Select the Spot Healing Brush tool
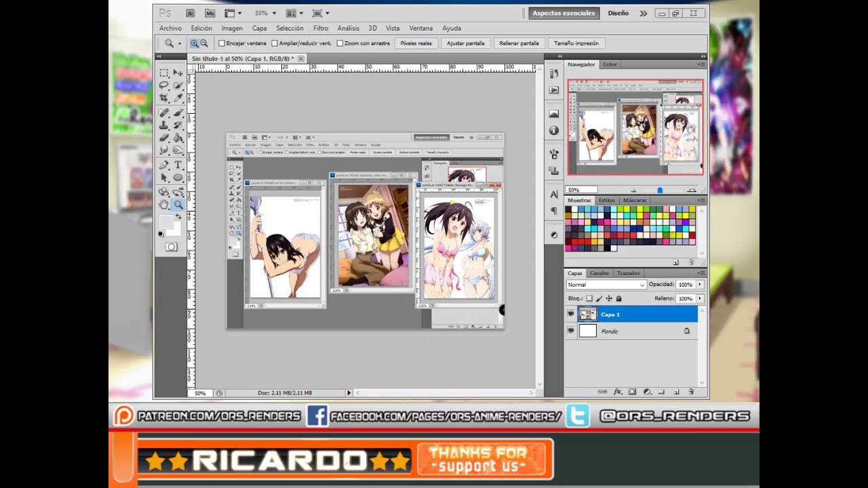 (164, 113)
